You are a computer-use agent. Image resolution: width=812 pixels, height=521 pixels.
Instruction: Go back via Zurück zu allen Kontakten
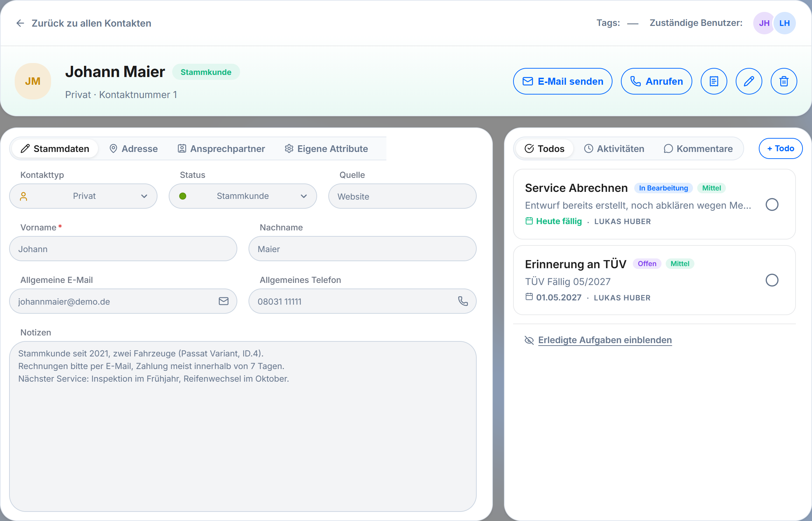[x=91, y=23]
